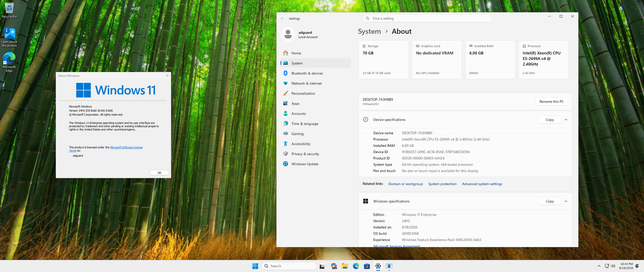Open the Windows Start menu
The height and width of the screenshot is (272, 644).
[255, 266]
